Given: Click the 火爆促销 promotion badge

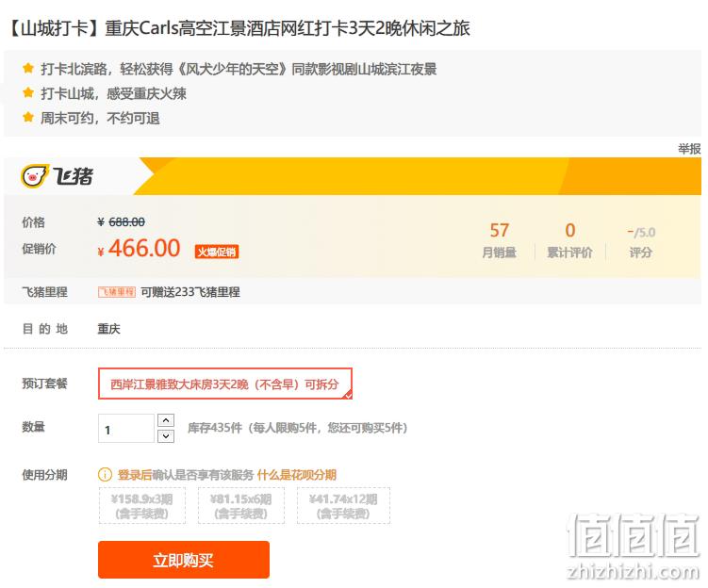Looking at the screenshot, I should (x=217, y=252).
